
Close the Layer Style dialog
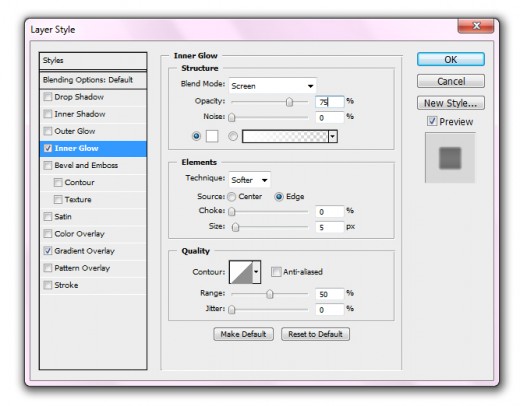(x=476, y=26)
